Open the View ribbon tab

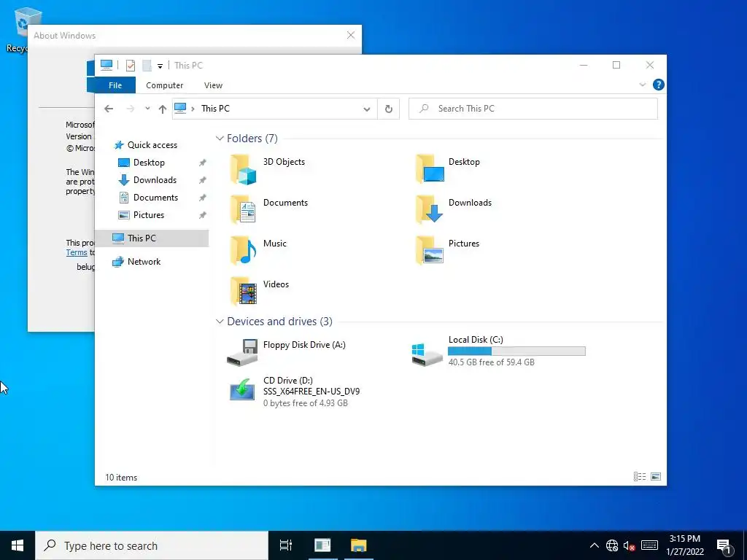(213, 85)
